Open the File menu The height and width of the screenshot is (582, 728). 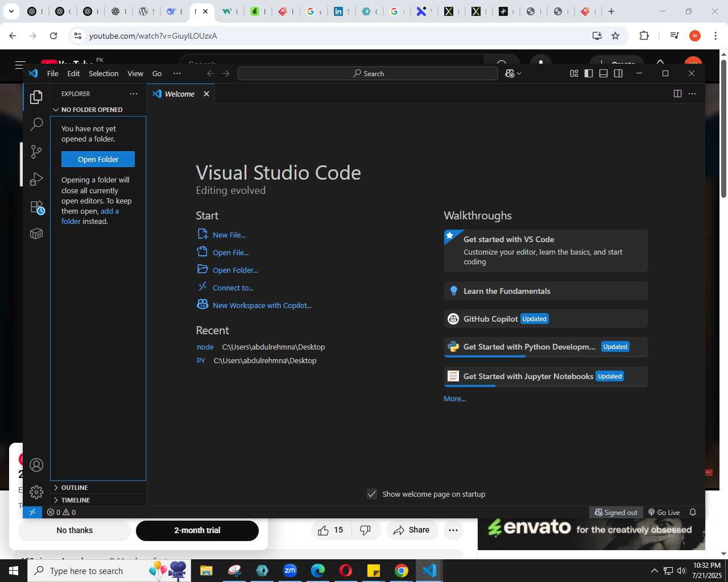pyautogui.click(x=53, y=73)
